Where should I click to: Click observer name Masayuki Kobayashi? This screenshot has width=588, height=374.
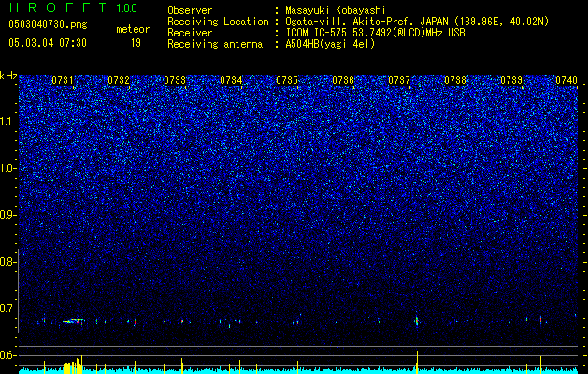336,10
